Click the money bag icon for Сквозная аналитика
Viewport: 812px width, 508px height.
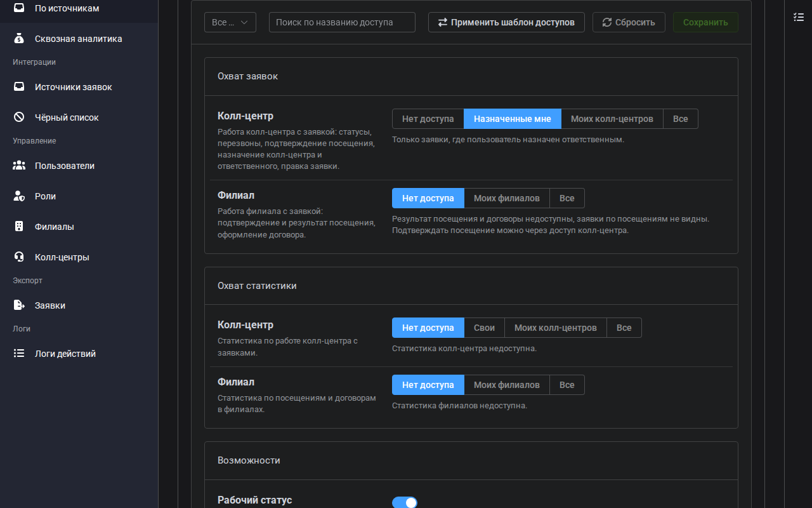coord(19,39)
